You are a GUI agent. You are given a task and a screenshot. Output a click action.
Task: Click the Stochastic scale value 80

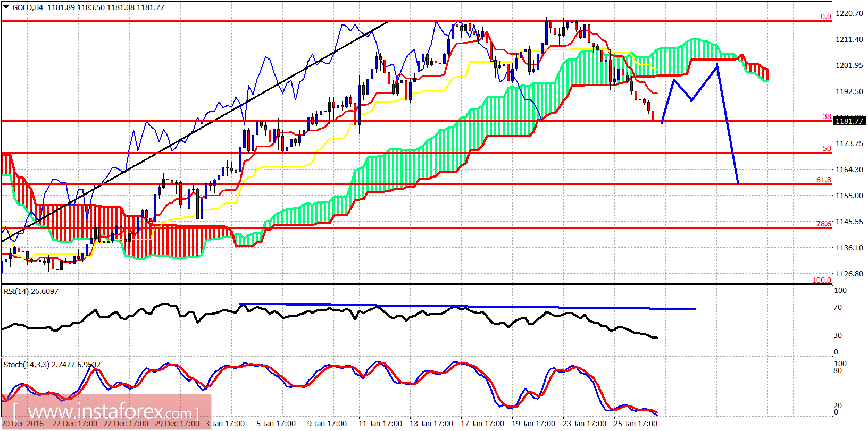click(x=838, y=370)
